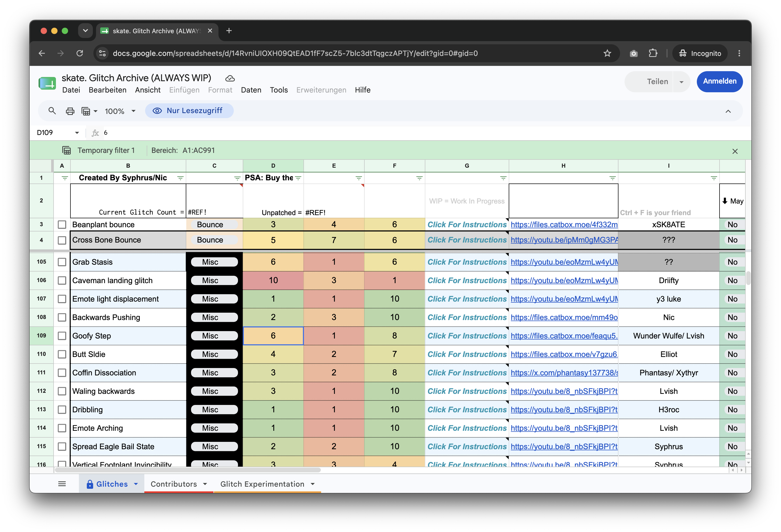Click the browser address bar URL
This screenshot has width=781, height=532.
pos(295,54)
